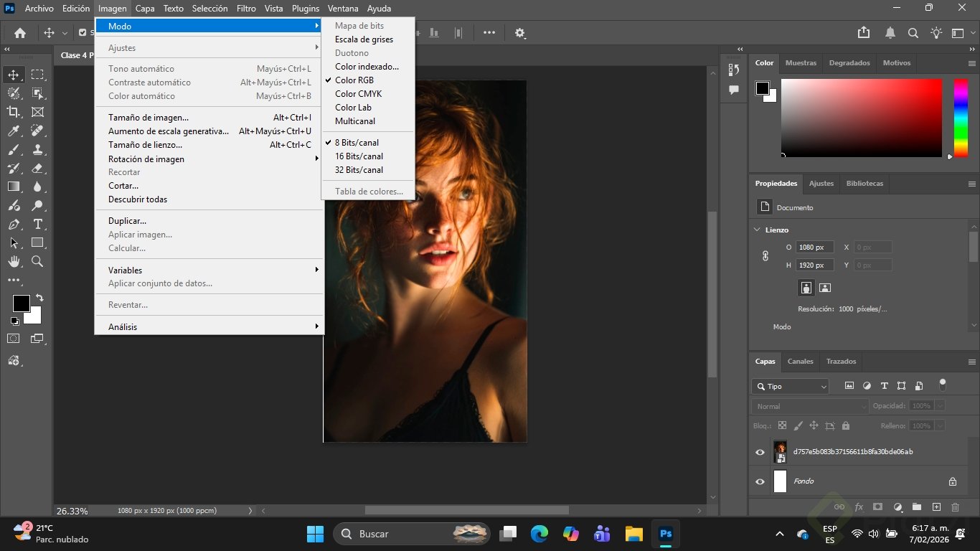Click Tamaño de imagen... menu entry
This screenshot has height=551, width=980.
coord(149,118)
